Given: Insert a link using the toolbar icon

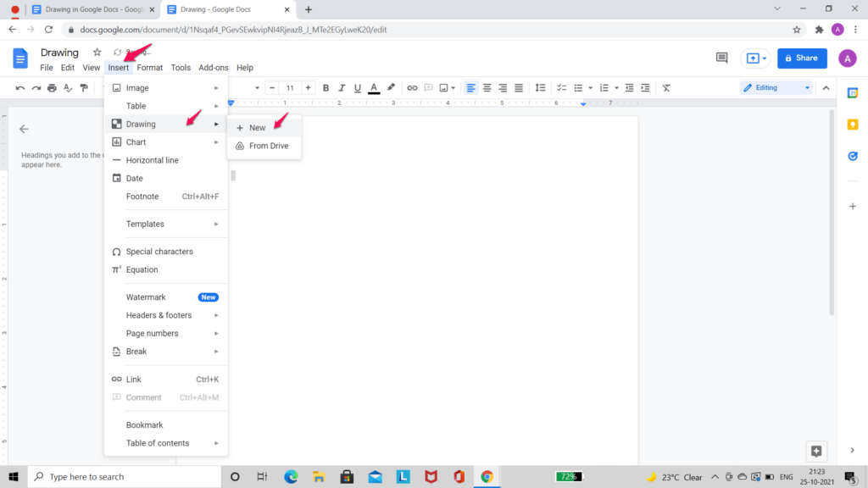Looking at the screenshot, I should pyautogui.click(x=413, y=87).
